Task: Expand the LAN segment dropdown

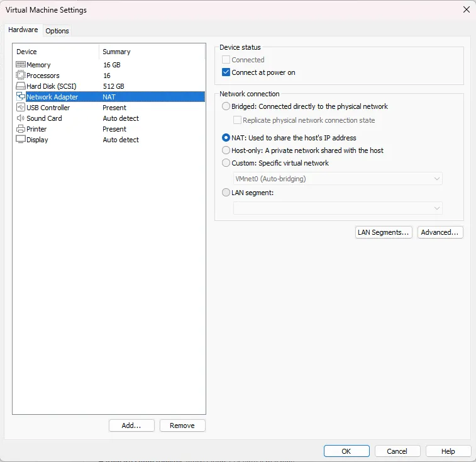Action: coord(338,208)
